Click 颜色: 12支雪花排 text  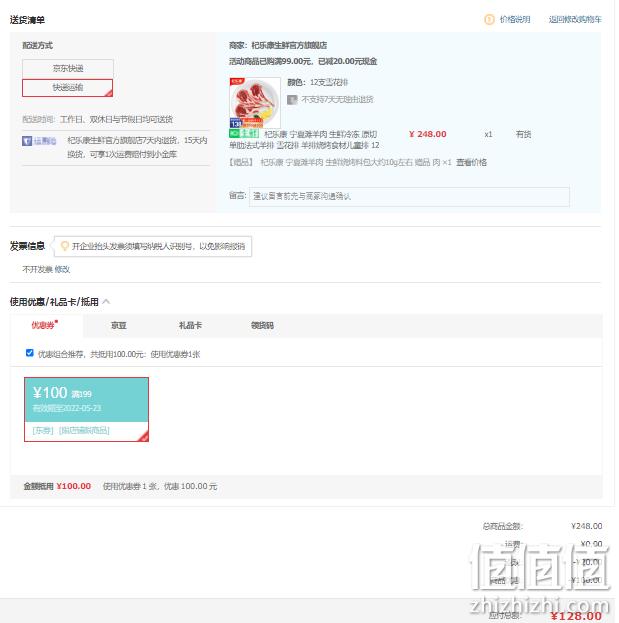tap(317, 82)
